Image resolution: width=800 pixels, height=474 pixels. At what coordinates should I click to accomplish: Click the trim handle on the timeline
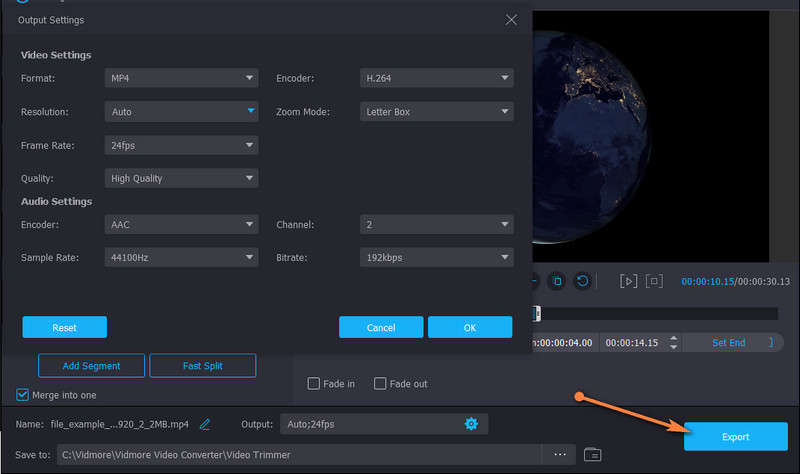[x=537, y=313]
